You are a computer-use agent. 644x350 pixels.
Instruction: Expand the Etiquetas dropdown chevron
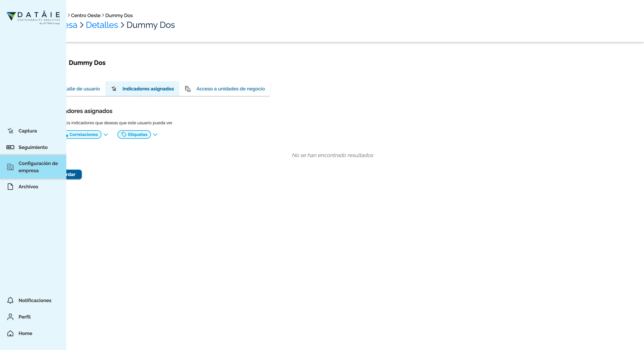tap(155, 135)
